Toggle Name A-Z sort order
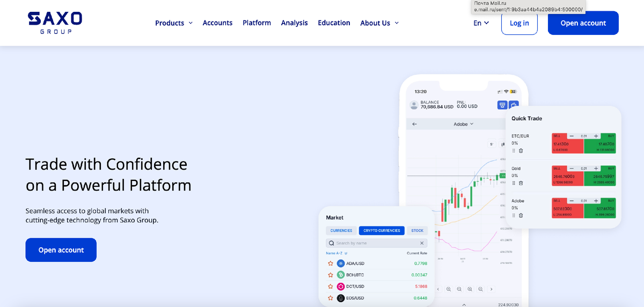The image size is (644, 307). (x=336, y=253)
